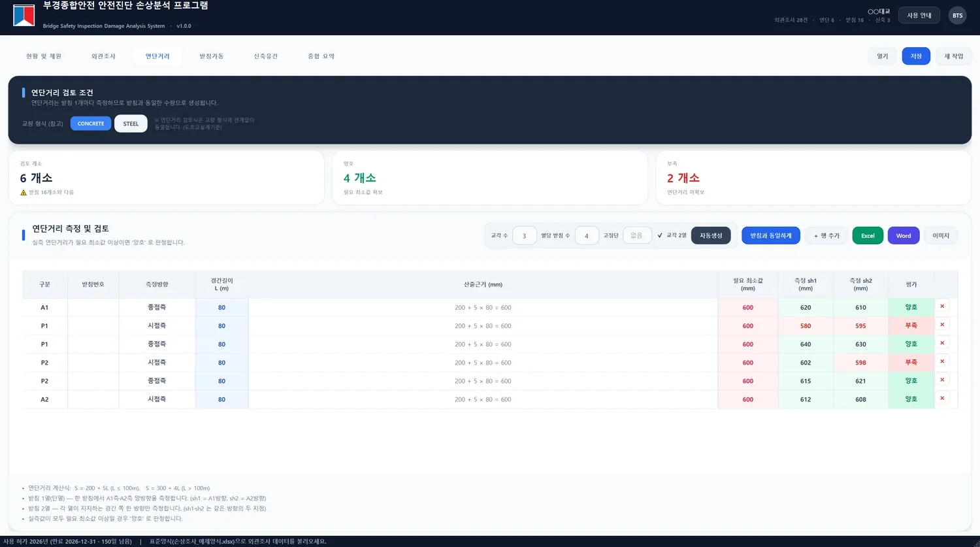
Task: Delete the A1 row with red X
Action: tap(942, 307)
